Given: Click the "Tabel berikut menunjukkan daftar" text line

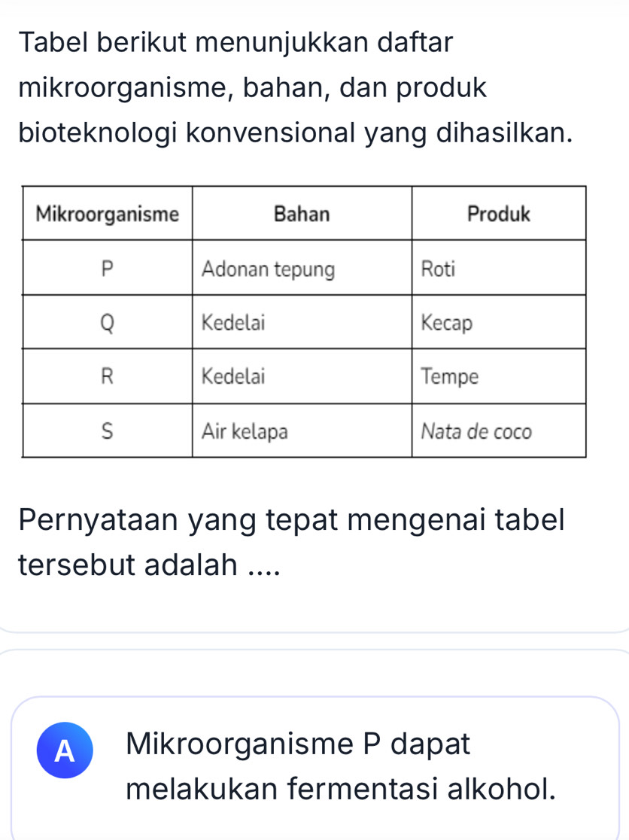Looking at the screenshot, I should tap(236, 42).
